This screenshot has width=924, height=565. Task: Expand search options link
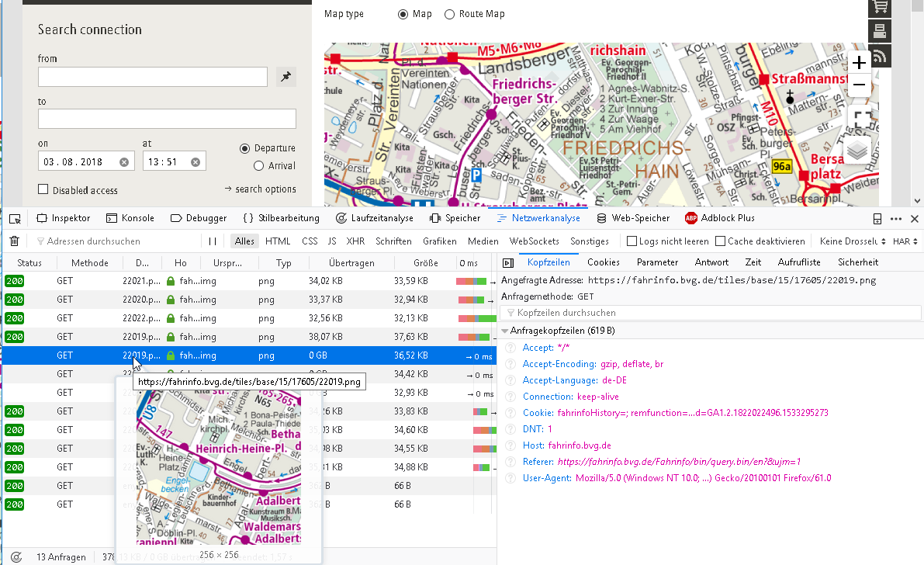click(260, 189)
